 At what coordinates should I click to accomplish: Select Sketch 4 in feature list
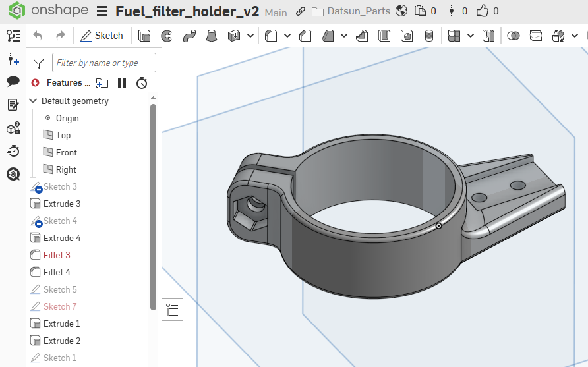(x=53, y=221)
